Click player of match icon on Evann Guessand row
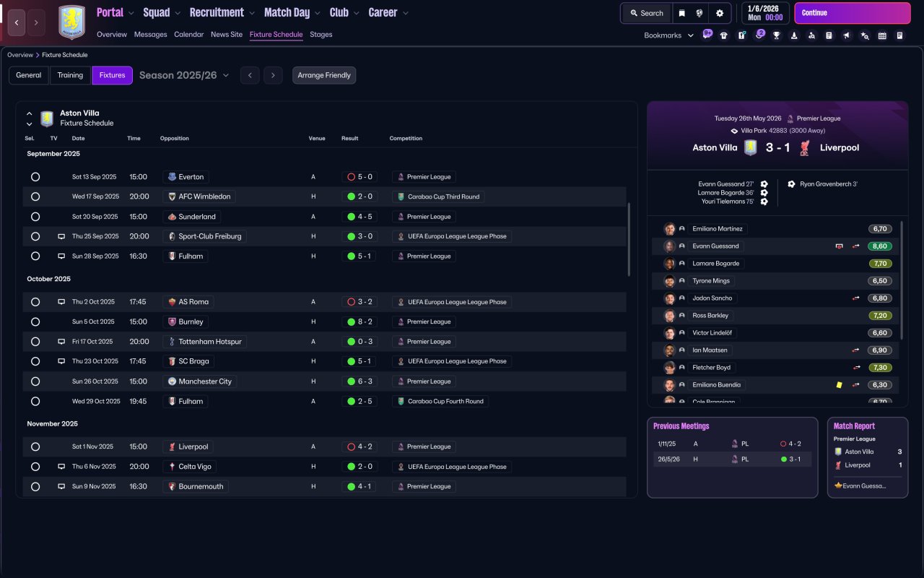This screenshot has width=924, height=578. (840, 246)
